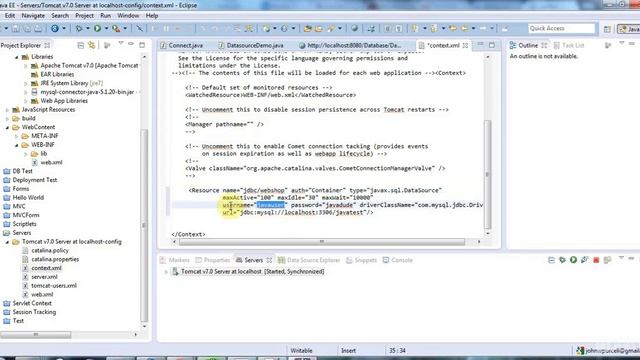Open the Window menu
This screenshot has width=640, height=360.
[128, 16]
